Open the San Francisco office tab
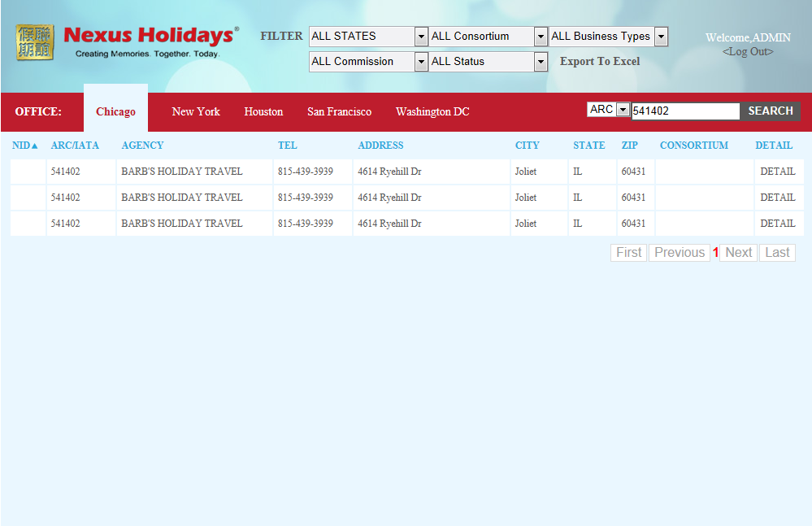Screen dimensions: 812x526 pos(339,111)
